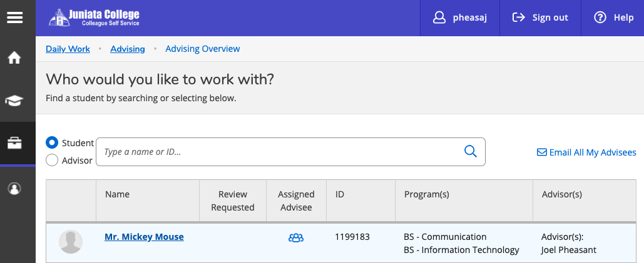This screenshot has width=644, height=263.
Task: Click the assigned advisee group icon
Action: (x=295, y=237)
